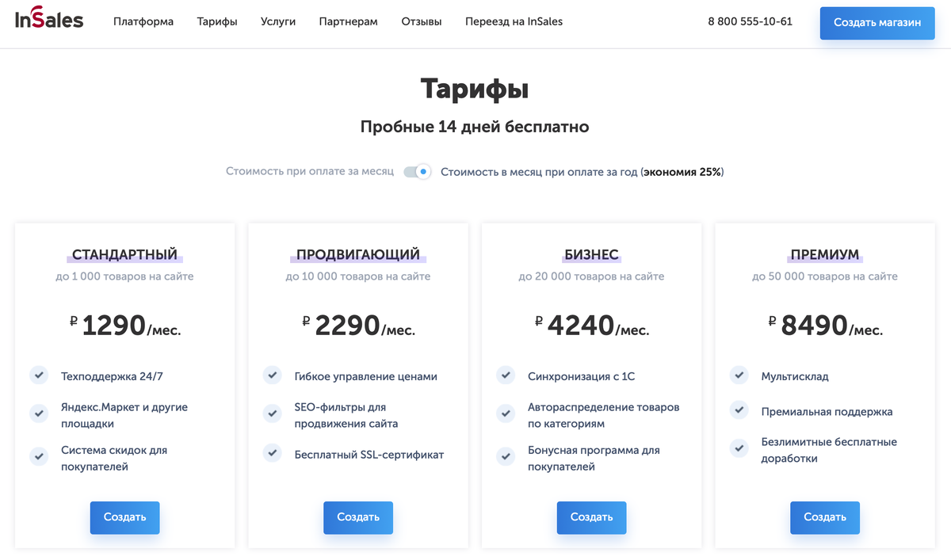The height and width of the screenshot is (560, 951).
Task: Toggle the monthly/annual pricing switch
Action: tap(416, 171)
